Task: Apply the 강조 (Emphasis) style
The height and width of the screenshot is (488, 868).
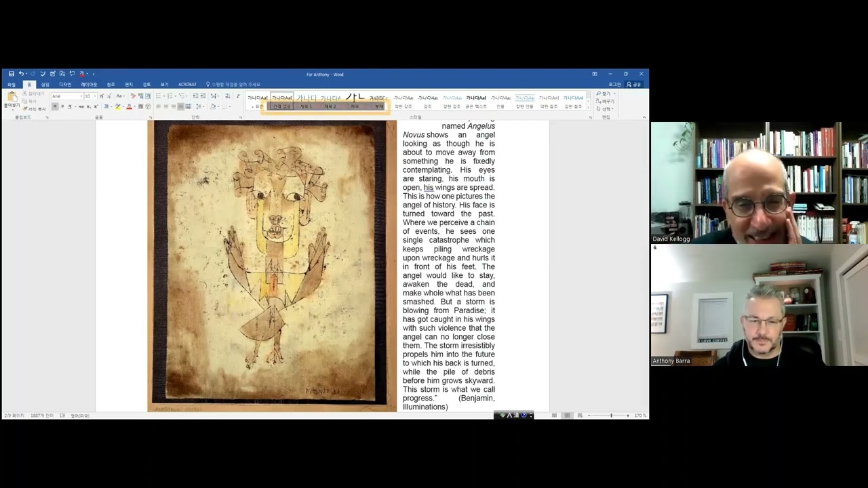Action: click(428, 101)
